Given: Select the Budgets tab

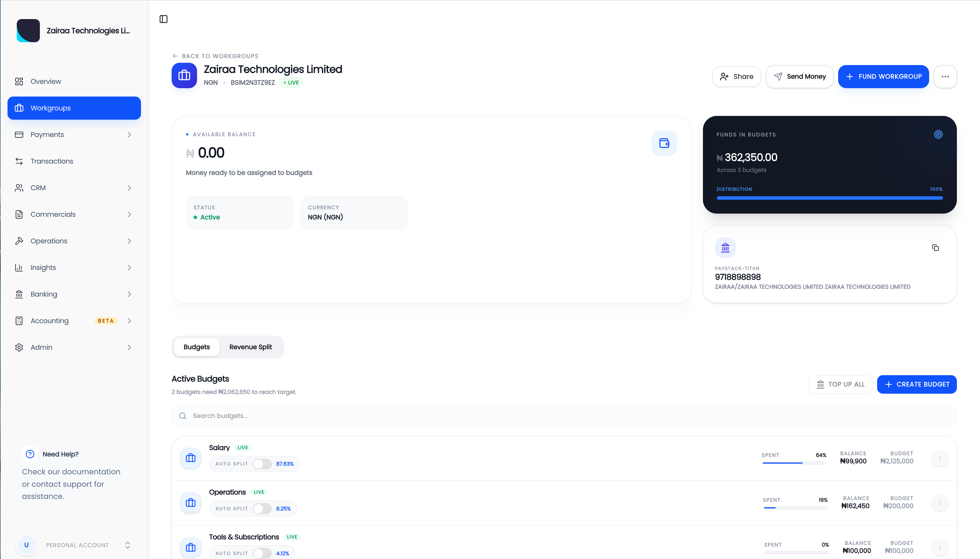Looking at the screenshot, I should (x=196, y=347).
